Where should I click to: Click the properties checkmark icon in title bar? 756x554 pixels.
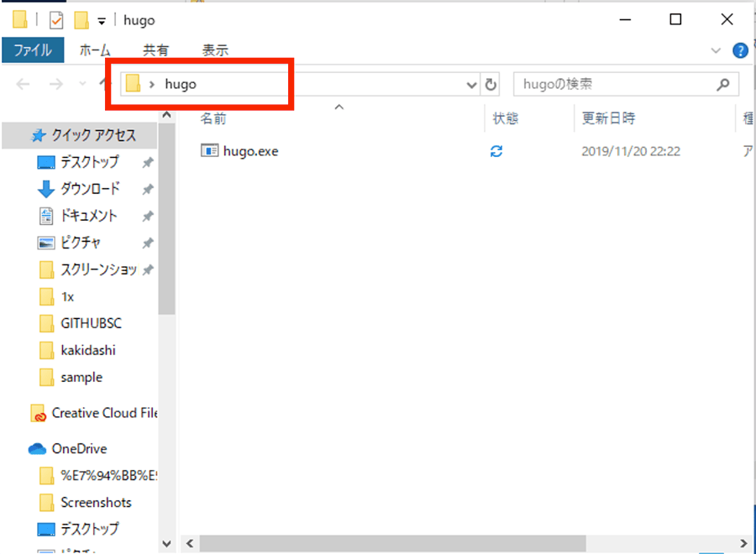pos(56,21)
